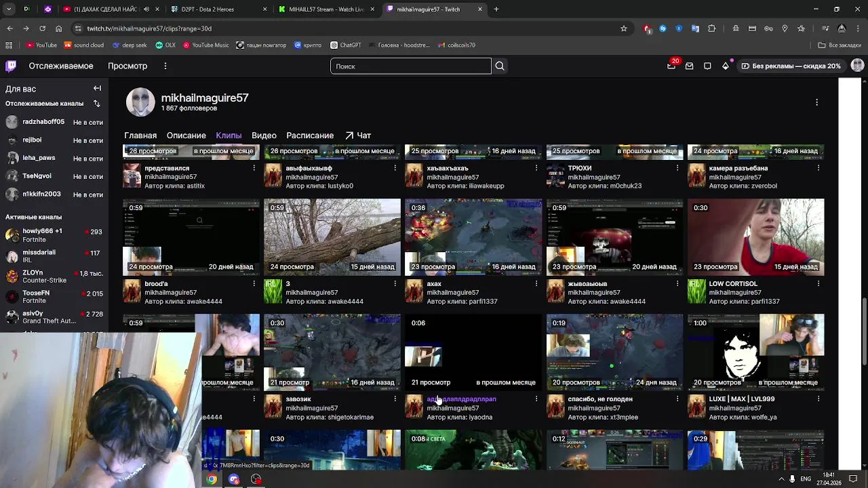This screenshot has height=488, width=868.
Task: Open 'Все закладки' bookmarks folder
Action: (840, 45)
